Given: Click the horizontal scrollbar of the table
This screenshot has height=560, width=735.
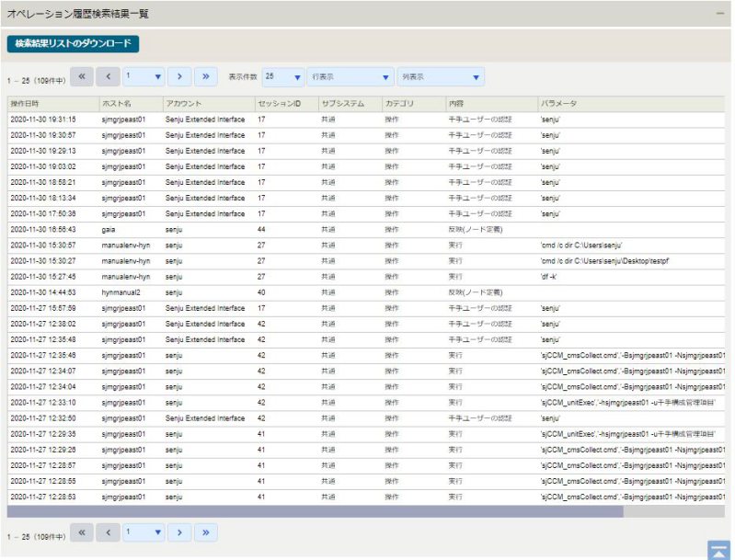Looking at the screenshot, I should [x=315, y=511].
